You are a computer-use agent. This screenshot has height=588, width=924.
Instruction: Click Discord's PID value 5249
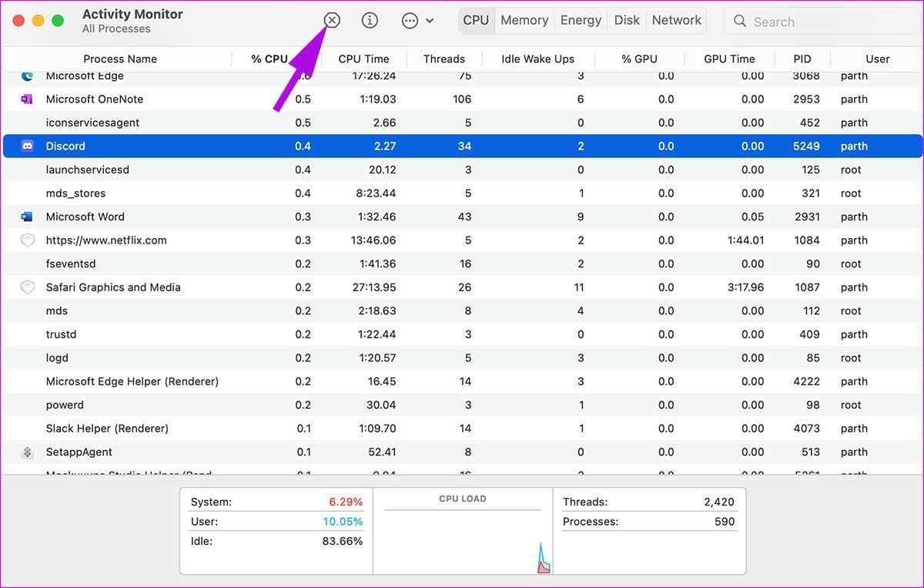click(x=807, y=146)
